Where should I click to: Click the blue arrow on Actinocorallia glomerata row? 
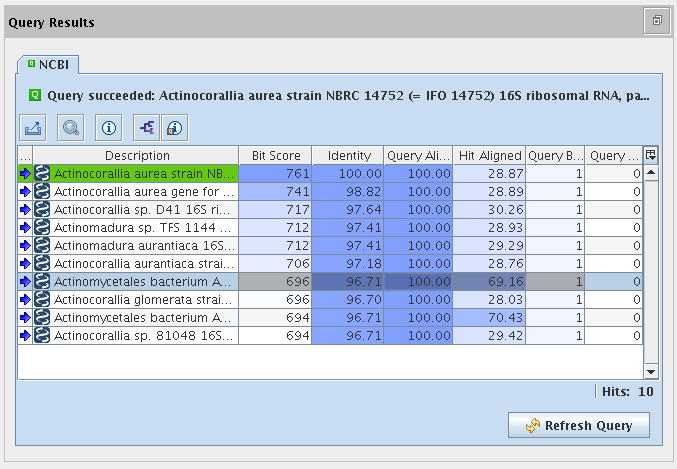[x=25, y=299]
